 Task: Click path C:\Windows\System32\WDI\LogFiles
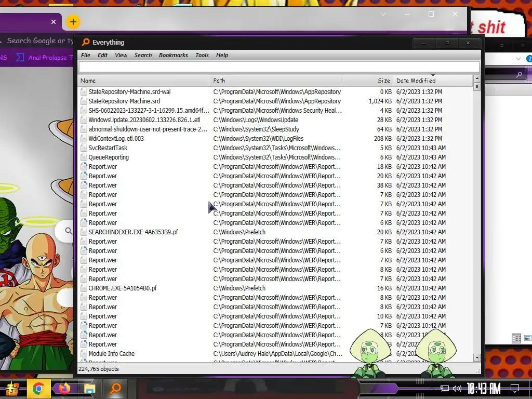(x=259, y=138)
